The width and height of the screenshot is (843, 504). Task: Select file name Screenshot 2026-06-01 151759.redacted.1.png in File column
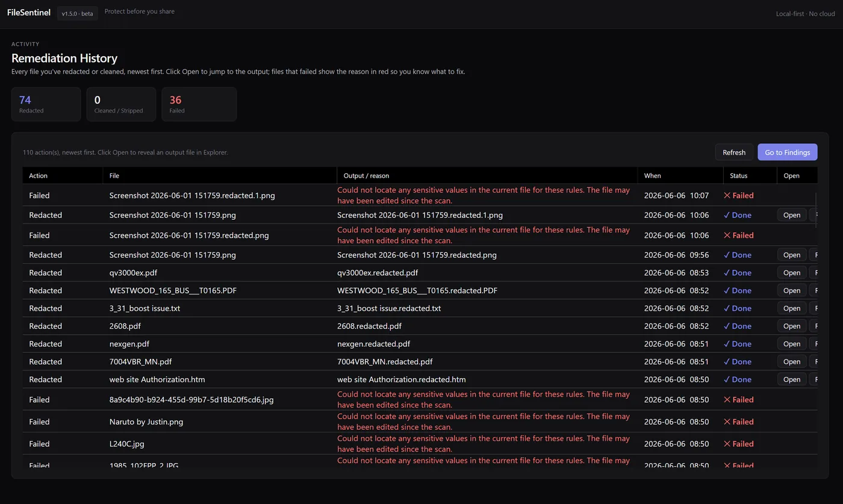click(192, 196)
